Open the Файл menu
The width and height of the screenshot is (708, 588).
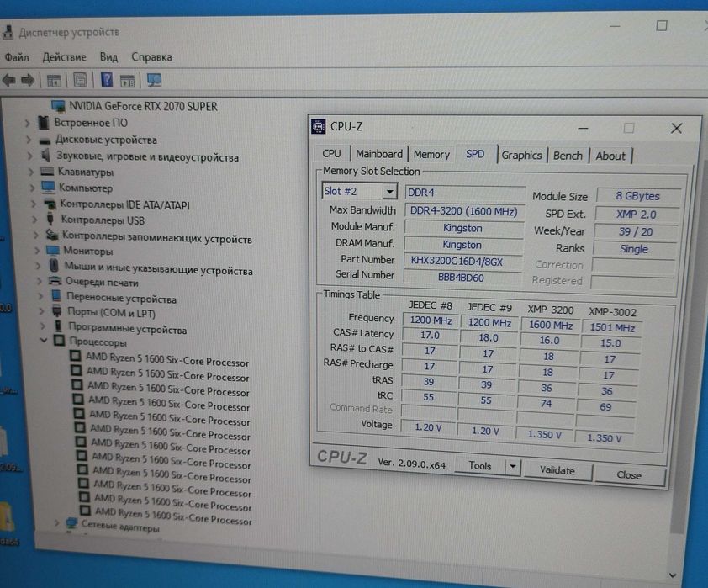pyautogui.click(x=17, y=57)
